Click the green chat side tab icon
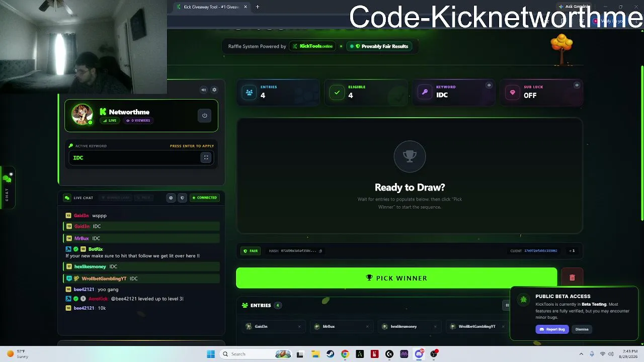This screenshot has height=362, width=644. (7, 178)
